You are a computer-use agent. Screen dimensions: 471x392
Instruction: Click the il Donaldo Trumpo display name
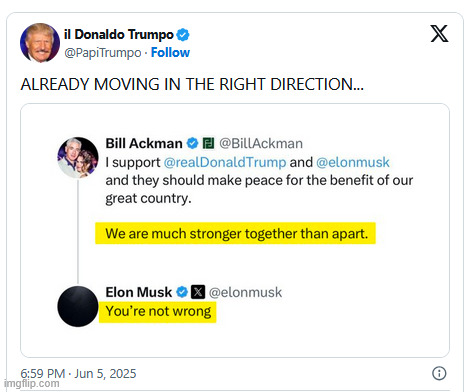click(119, 34)
